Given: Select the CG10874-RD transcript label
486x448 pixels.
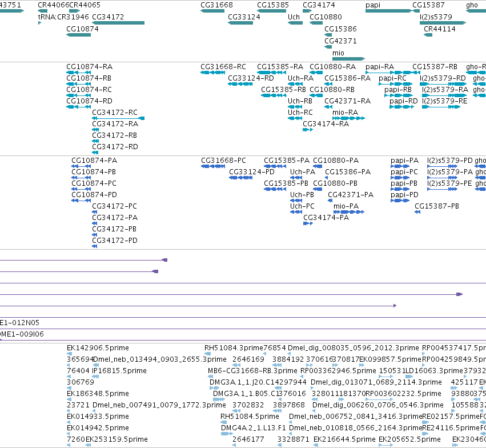Looking at the screenshot, I should [89, 101].
